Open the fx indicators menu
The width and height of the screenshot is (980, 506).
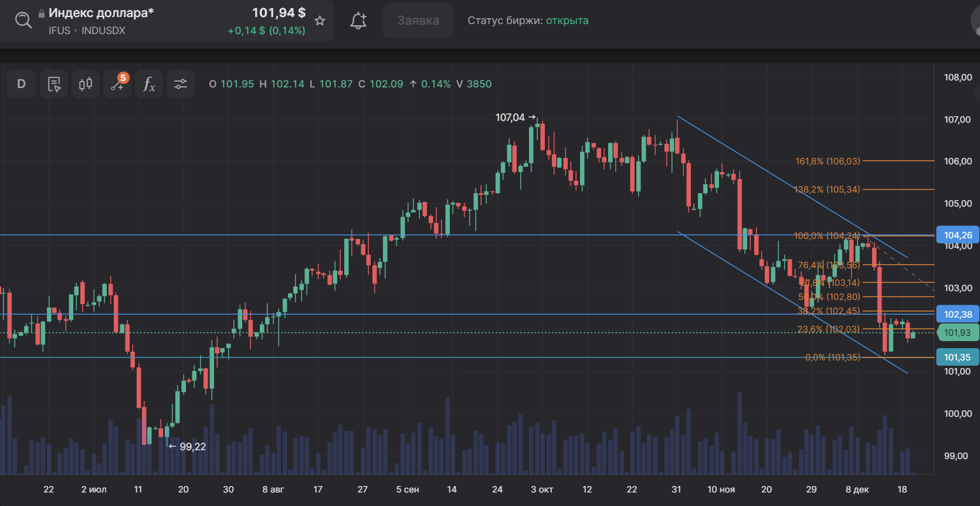[149, 84]
